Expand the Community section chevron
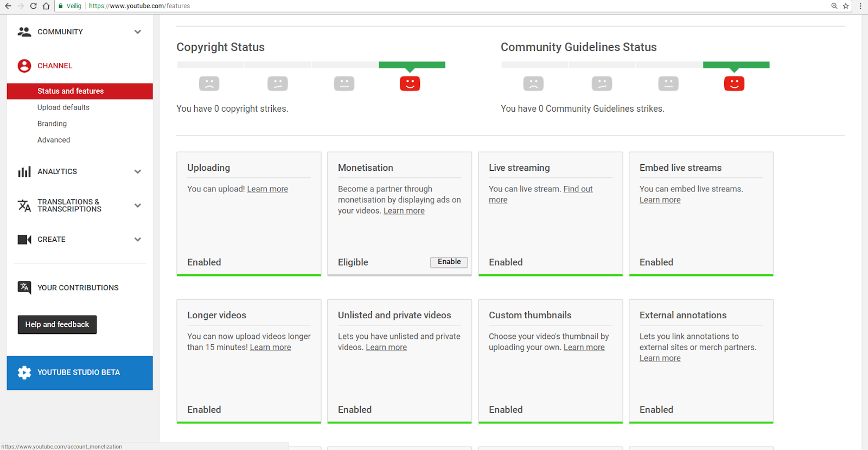Image resolution: width=868 pixels, height=450 pixels. (138, 32)
